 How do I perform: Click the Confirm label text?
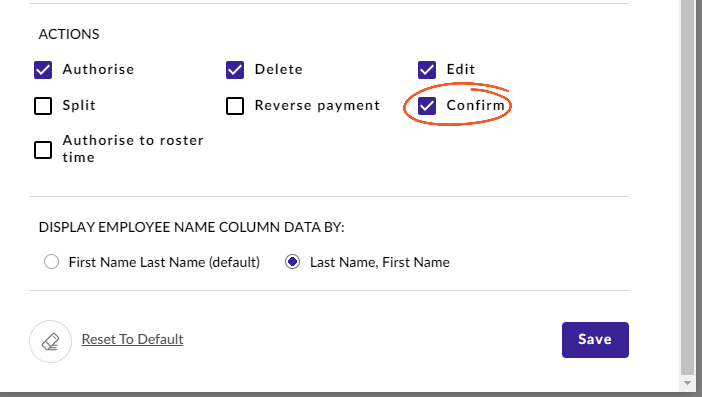pyautogui.click(x=476, y=106)
